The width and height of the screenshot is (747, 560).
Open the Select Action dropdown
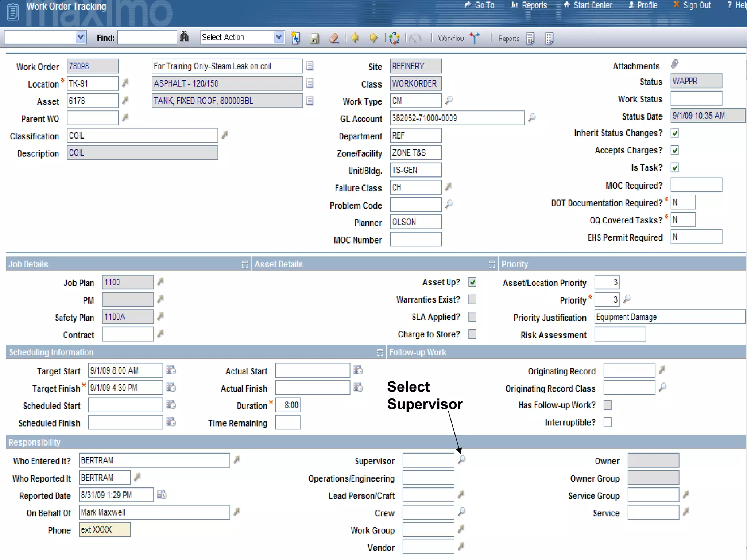279,37
